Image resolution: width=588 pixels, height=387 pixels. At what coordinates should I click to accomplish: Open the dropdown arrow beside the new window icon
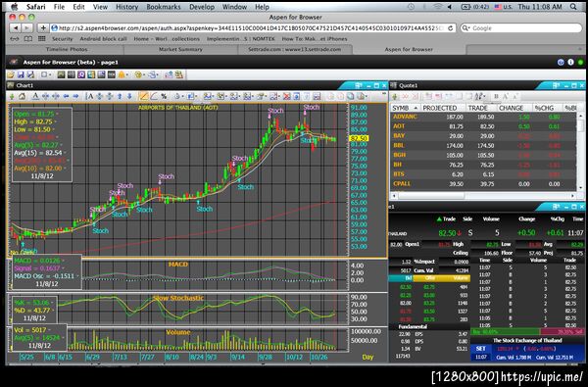pyautogui.click(x=51, y=74)
